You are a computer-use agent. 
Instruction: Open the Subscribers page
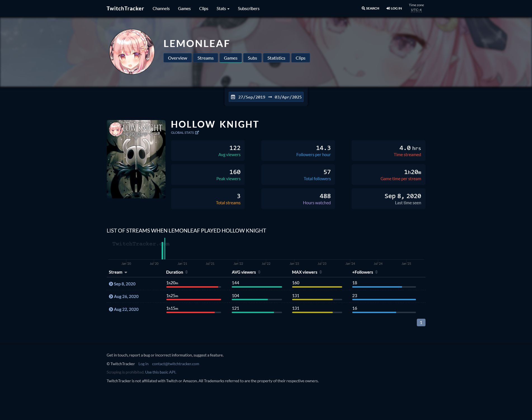pyautogui.click(x=249, y=9)
